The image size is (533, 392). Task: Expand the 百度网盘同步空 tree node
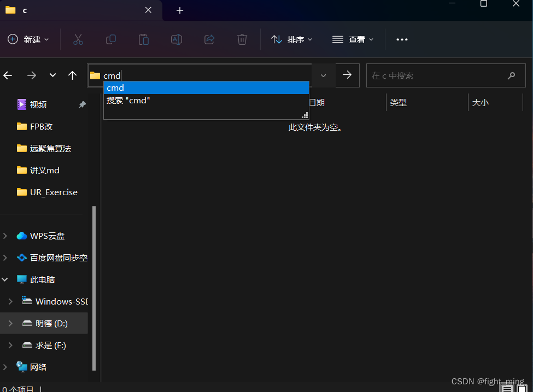(5, 258)
